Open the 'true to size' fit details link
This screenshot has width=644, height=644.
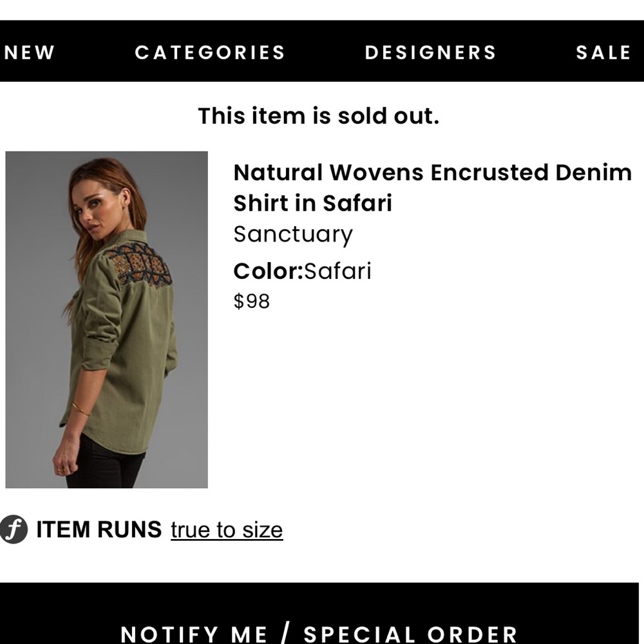click(227, 530)
